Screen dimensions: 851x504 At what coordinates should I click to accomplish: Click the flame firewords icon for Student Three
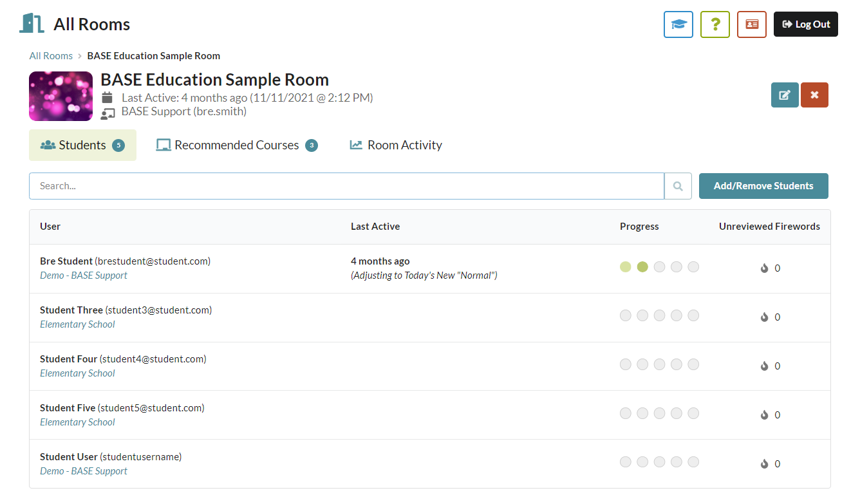tap(765, 317)
